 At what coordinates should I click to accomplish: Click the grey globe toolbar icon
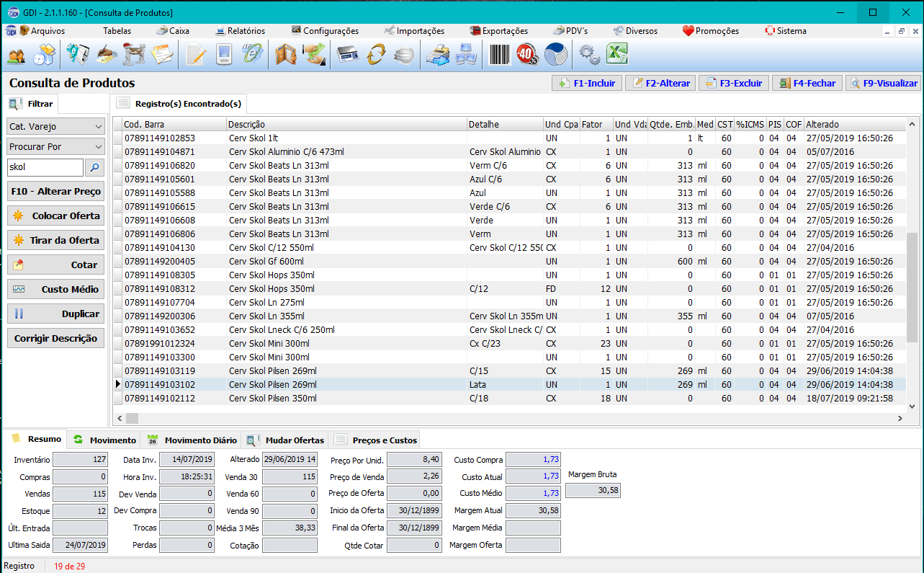(404, 55)
